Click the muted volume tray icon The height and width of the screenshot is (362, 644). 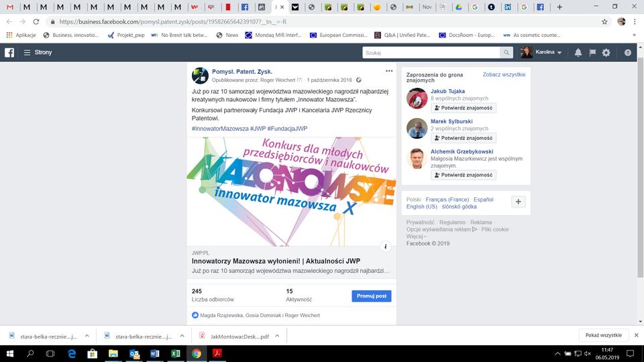click(588, 353)
